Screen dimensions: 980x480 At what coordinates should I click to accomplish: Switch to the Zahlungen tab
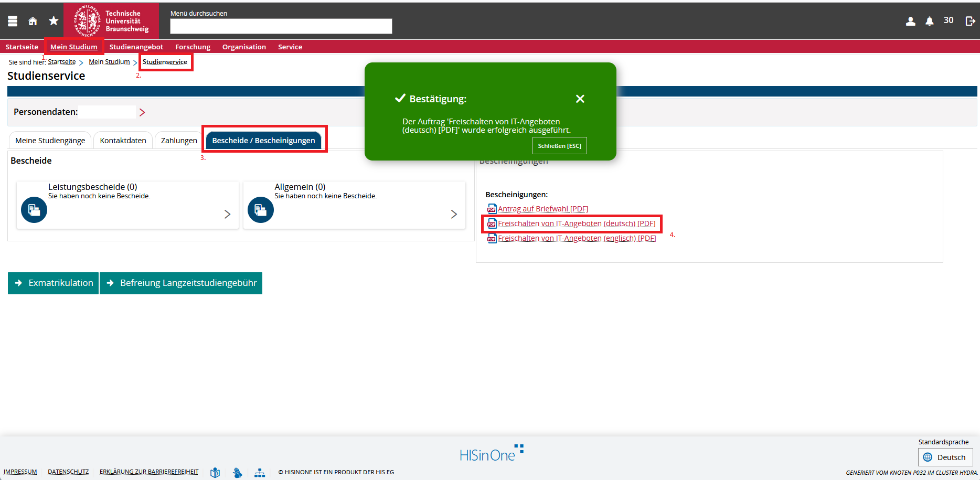pos(179,141)
